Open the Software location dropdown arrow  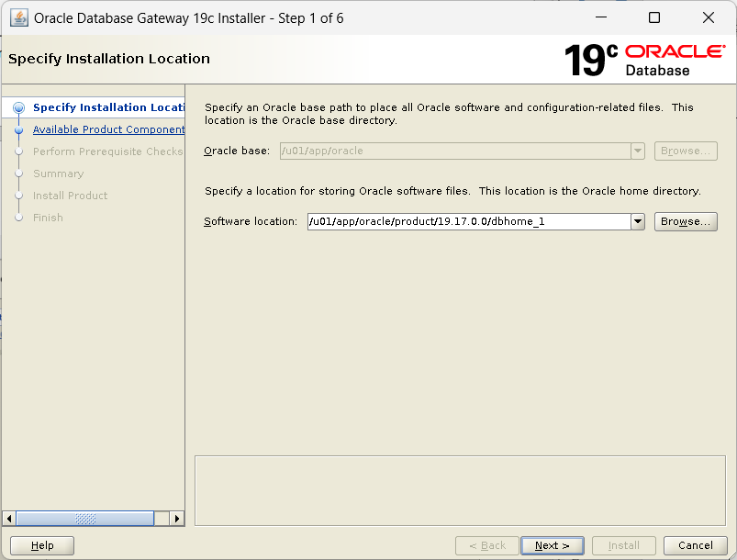coord(638,221)
